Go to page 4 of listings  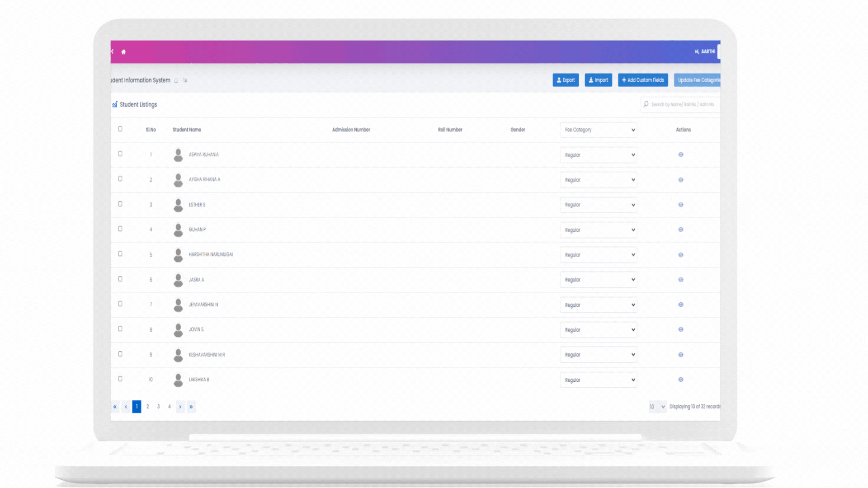tap(170, 407)
